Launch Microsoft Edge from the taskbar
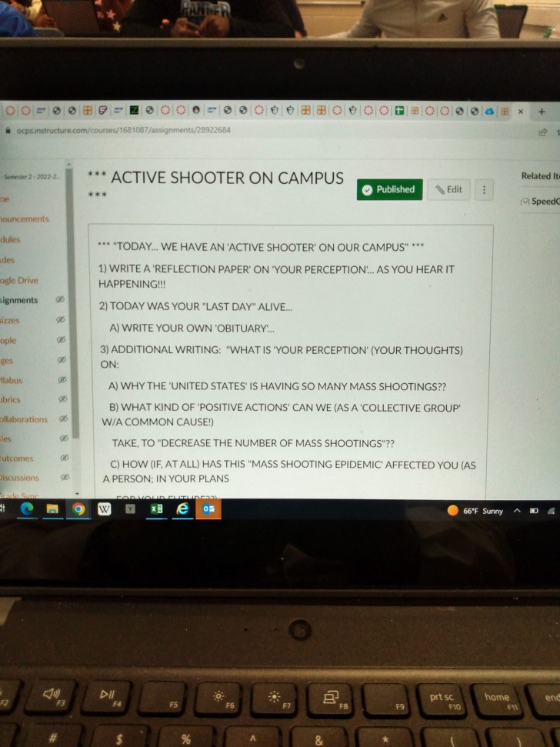 pos(27,509)
